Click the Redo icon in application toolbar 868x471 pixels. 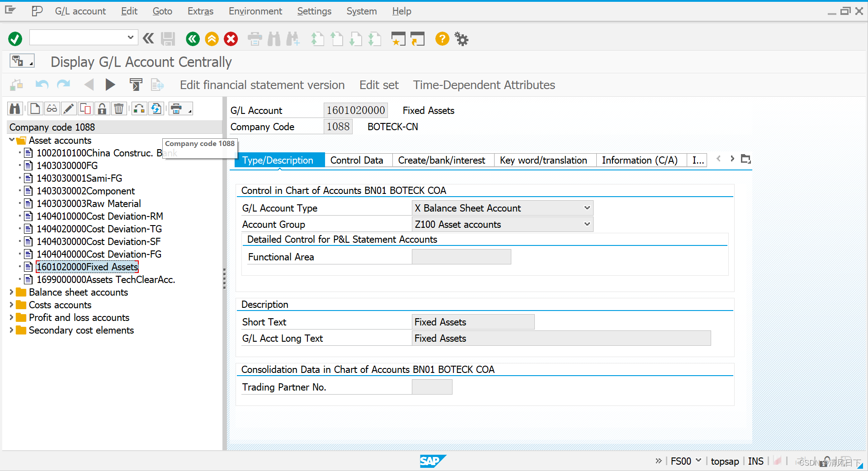pyautogui.click(x=63, y=85)
